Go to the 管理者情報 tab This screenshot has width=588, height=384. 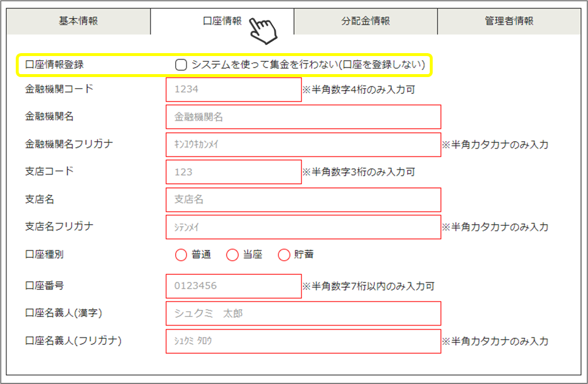(x=509, y=21)
